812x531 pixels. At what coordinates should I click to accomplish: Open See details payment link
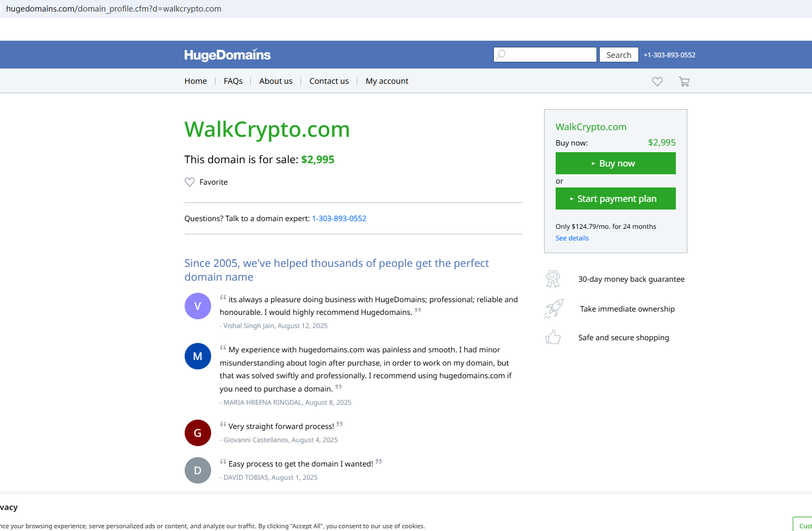[572, 238]
